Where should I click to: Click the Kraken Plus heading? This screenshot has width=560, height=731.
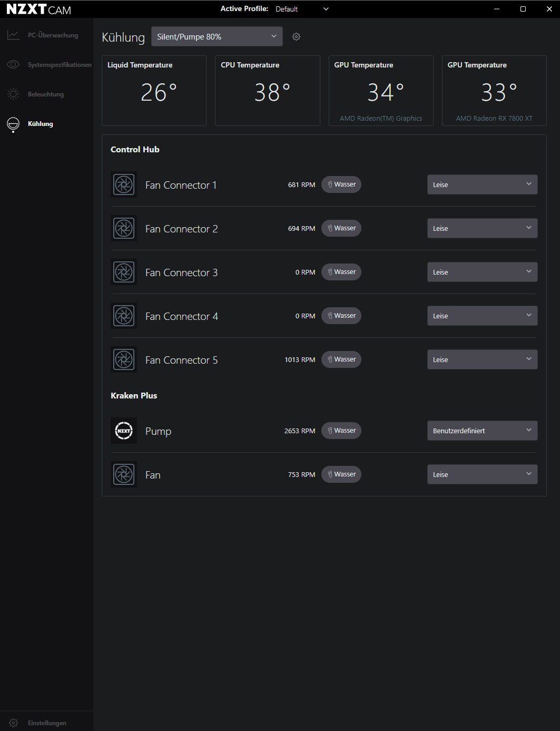(x=134, y=396)
